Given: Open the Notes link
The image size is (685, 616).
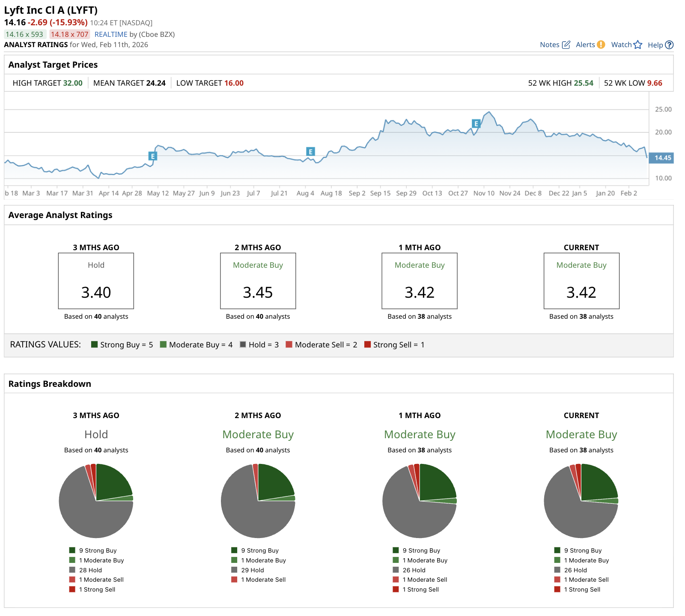Looking at the screenshot, I should tap(550, 45).
